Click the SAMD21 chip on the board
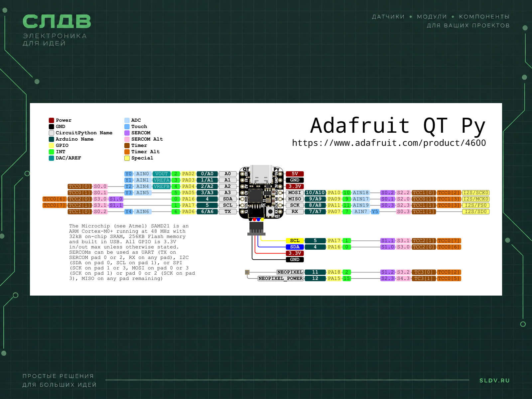The height and width of the screenshot is (399, 532). [255, 196]
